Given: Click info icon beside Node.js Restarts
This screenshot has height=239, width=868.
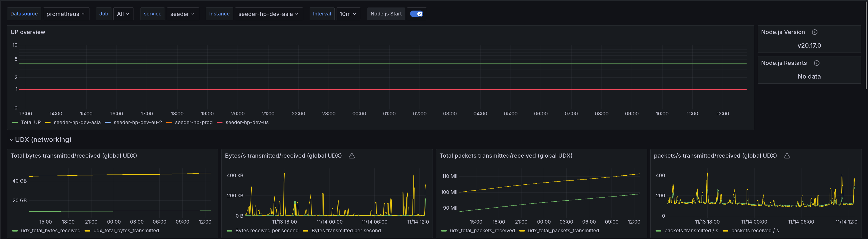Looking at the screenshot, I should click(816, 63).
